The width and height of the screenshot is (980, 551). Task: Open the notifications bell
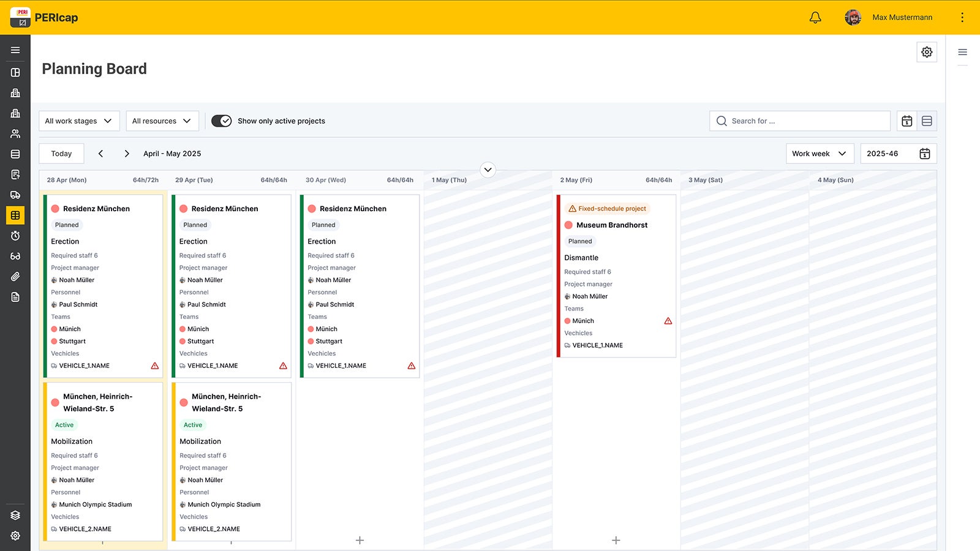(815, 17)
